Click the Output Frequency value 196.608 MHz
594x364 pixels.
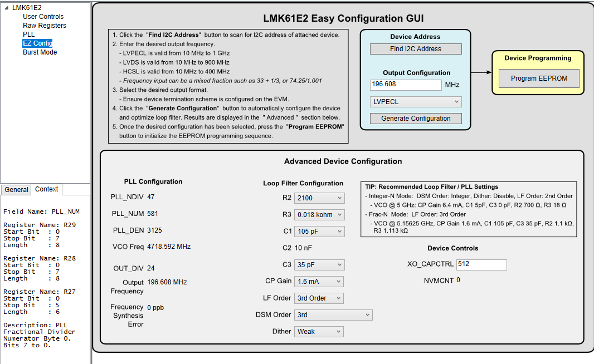167,282
